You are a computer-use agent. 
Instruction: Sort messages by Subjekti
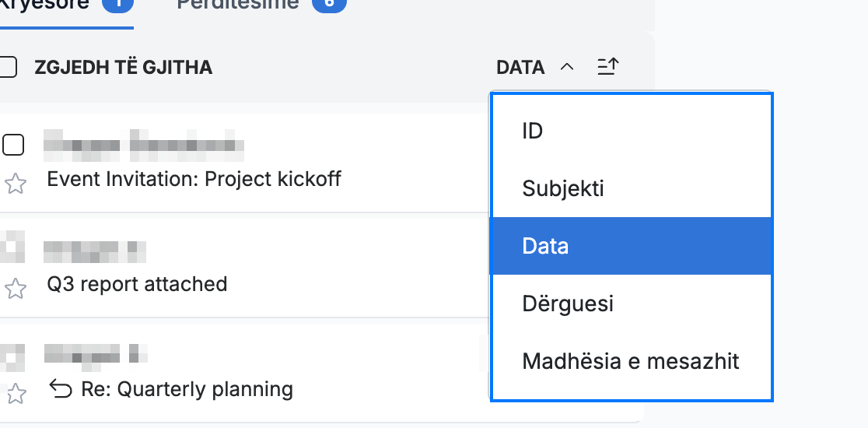point(632,189)
